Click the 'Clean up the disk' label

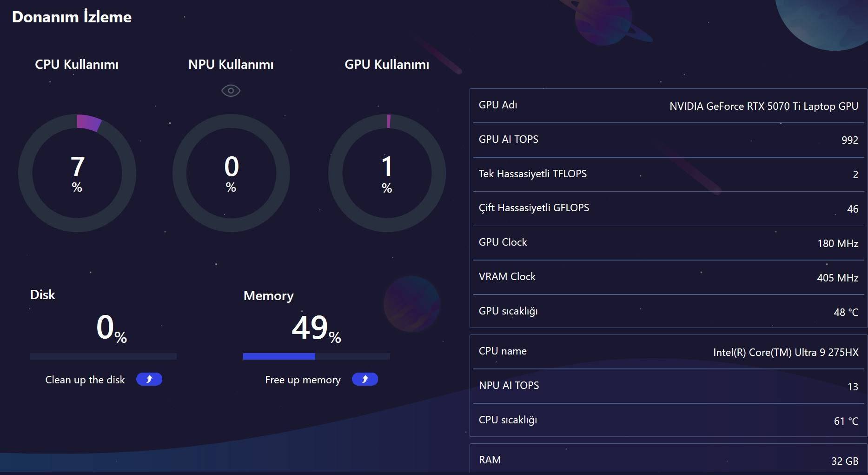coord(85,380)
